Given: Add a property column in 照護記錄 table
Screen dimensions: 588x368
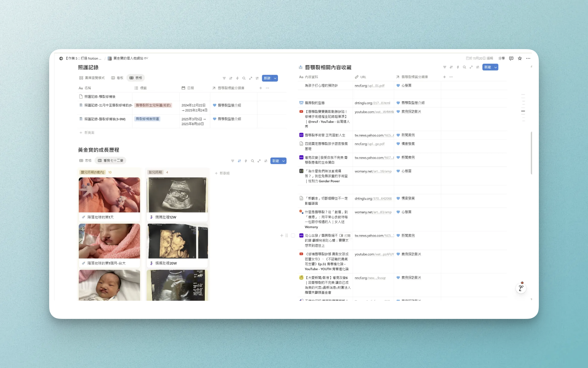Looking at the screenshot, I should 261,88.
